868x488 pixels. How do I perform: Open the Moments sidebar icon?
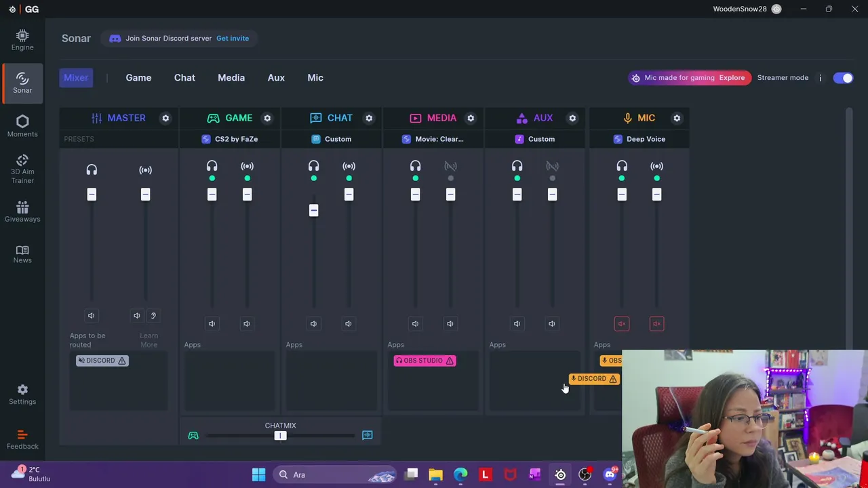[x=22, y=126]
